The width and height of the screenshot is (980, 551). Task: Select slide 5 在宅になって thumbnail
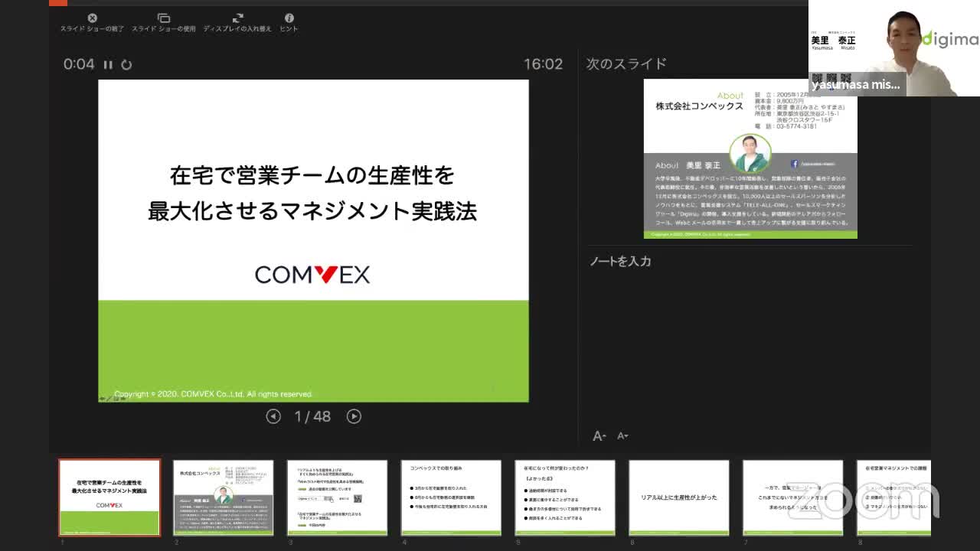click(x=565, y=497)
